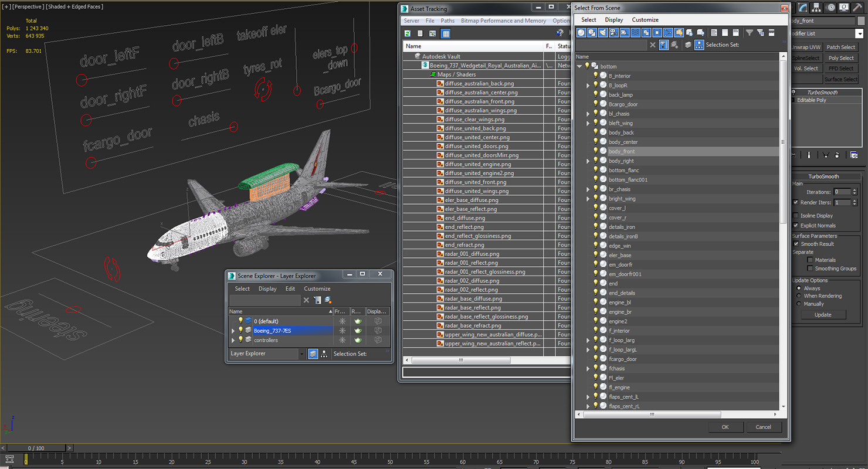This screenshot has height=469, width=868.
Task: Click Configure Modifier Sets icon
Action: 854,155
